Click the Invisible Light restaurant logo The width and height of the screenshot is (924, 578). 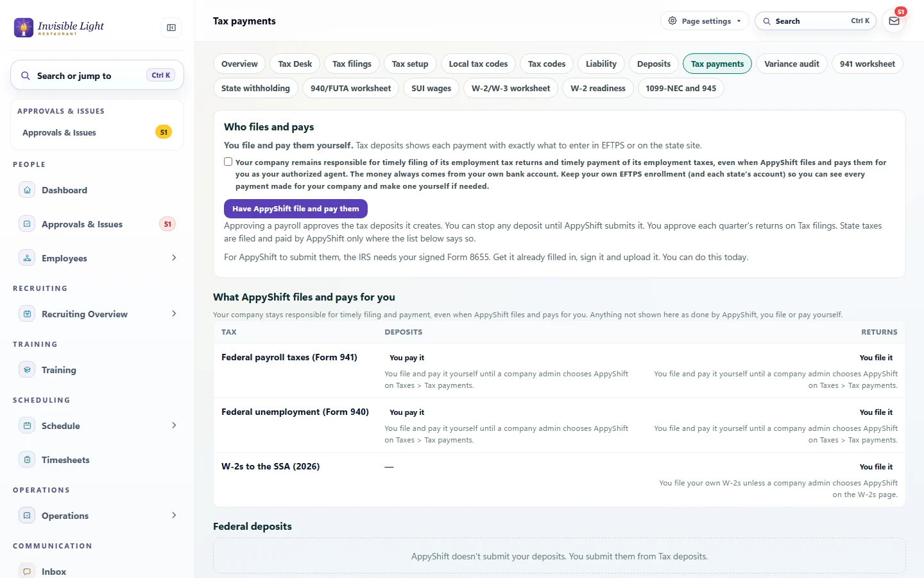pos(59,28)
